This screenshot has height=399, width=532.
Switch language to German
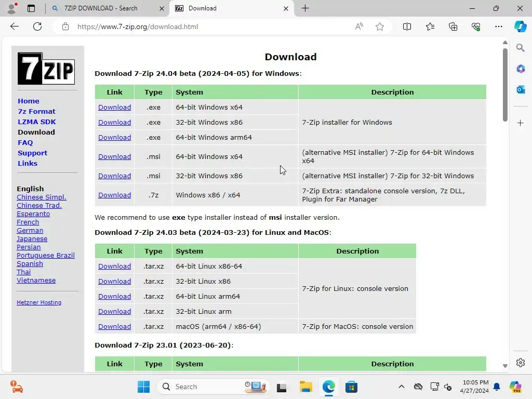[x=30, y=230]
